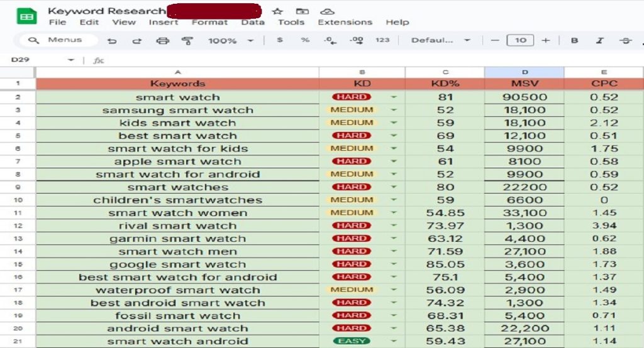644x348 pixels.
Task: Increase font size with plus button
Action: (546, 40)
